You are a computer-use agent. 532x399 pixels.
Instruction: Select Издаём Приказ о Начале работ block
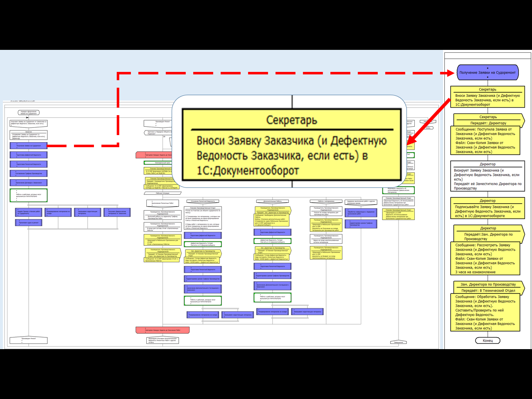29,212
